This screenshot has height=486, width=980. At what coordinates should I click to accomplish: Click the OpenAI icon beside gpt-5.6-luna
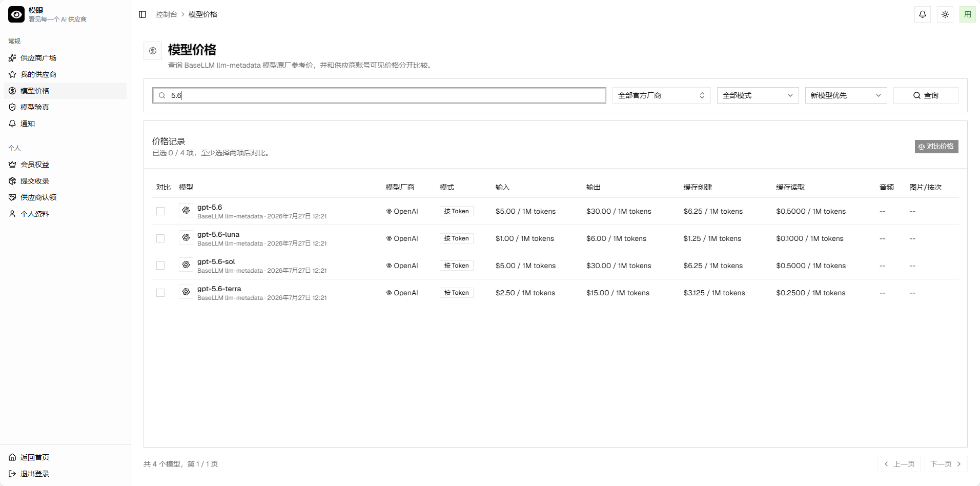[186, 238]
